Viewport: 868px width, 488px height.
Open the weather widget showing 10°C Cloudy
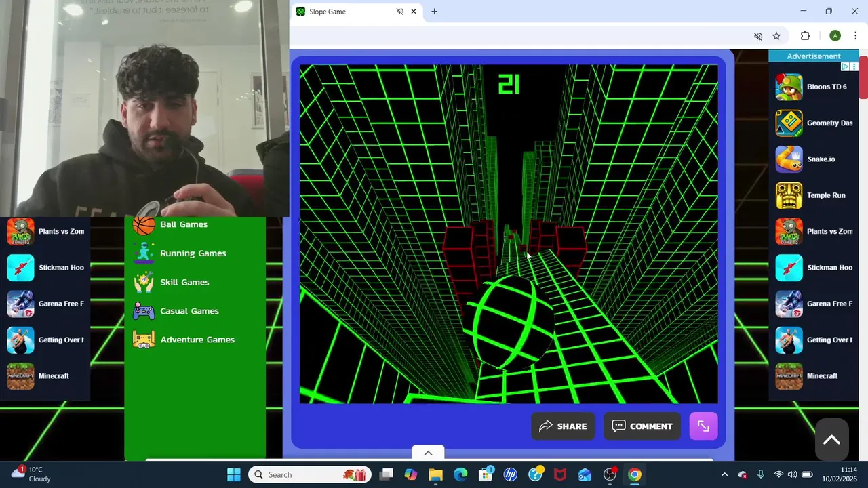[31, 474]
